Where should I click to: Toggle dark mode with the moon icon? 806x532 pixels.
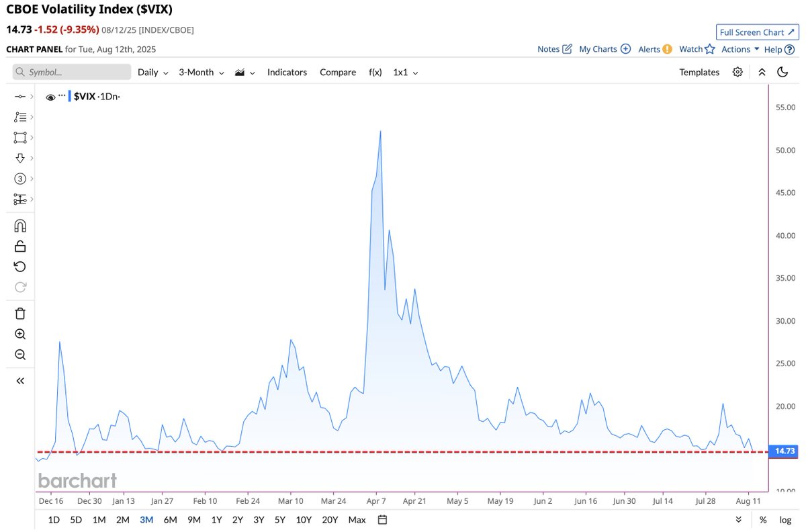click(782, 72)
